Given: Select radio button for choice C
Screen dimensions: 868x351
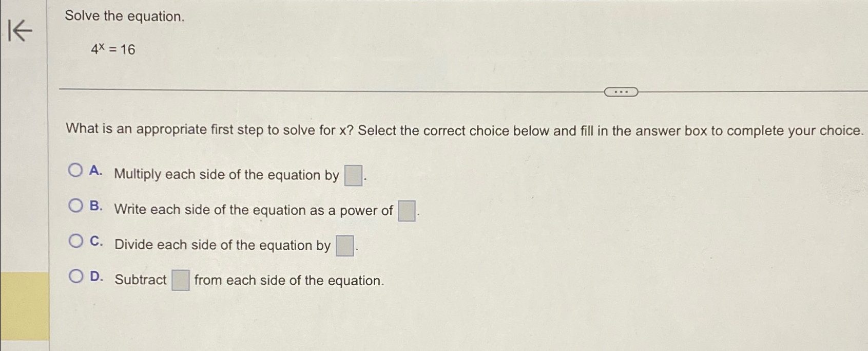Looking at the screenshot, I should (x=76, y=240).
